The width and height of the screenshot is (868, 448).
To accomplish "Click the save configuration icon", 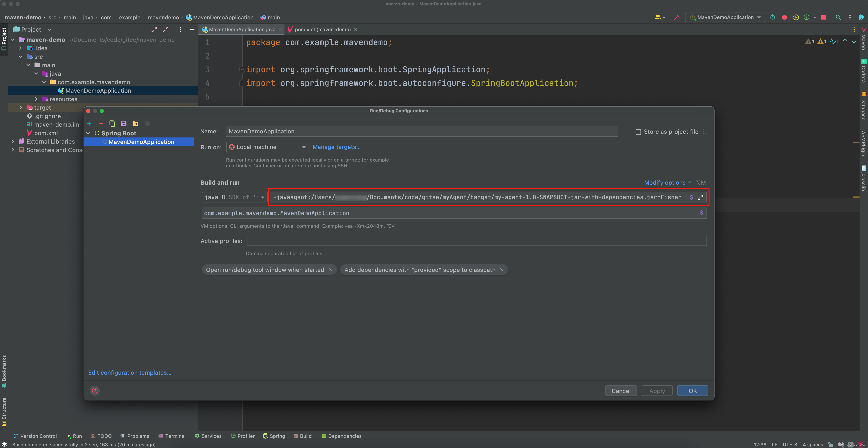I will [x=124, y=124].
